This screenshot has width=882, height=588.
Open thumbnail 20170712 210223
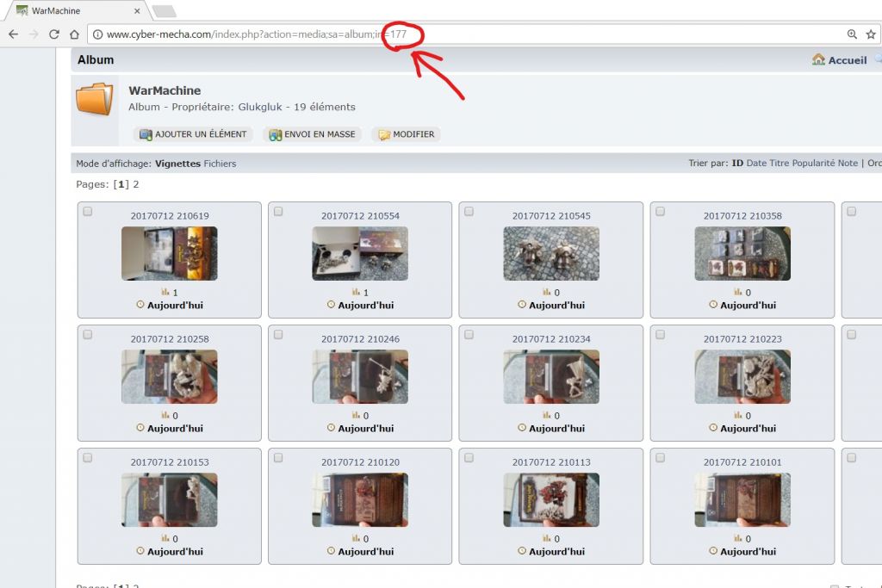[x=742, y=376]
